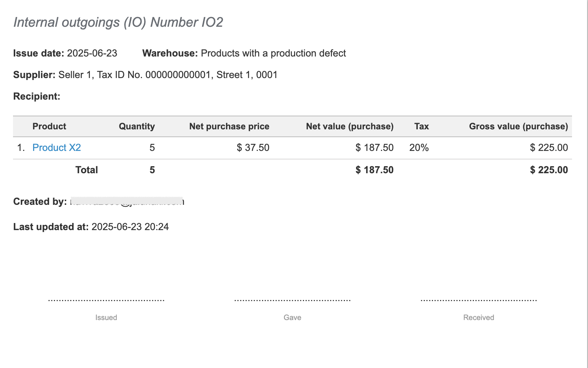Click the Received signature line
The height and width of the screenshot is (368, 588).
(478, 300)
